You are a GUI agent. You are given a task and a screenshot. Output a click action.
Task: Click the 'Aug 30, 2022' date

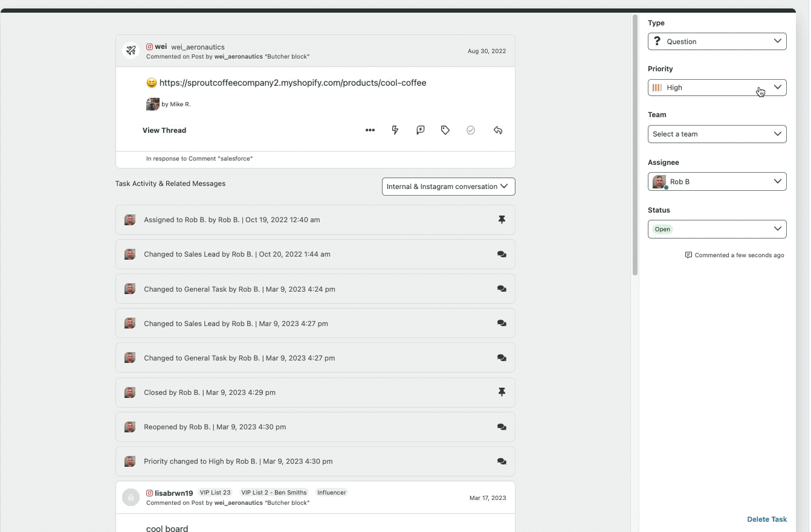[x=487, y=51]
